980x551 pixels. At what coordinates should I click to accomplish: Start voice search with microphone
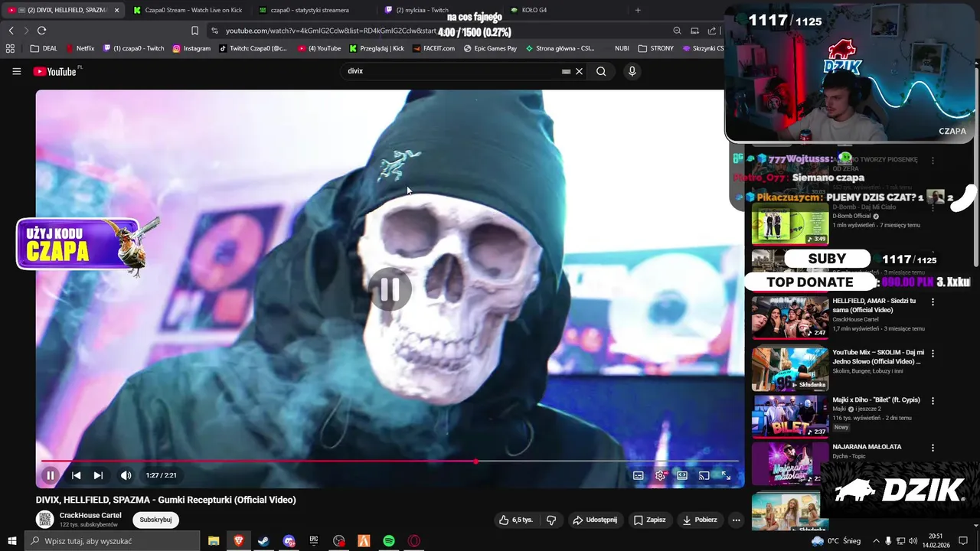click(x=632, y=71)
